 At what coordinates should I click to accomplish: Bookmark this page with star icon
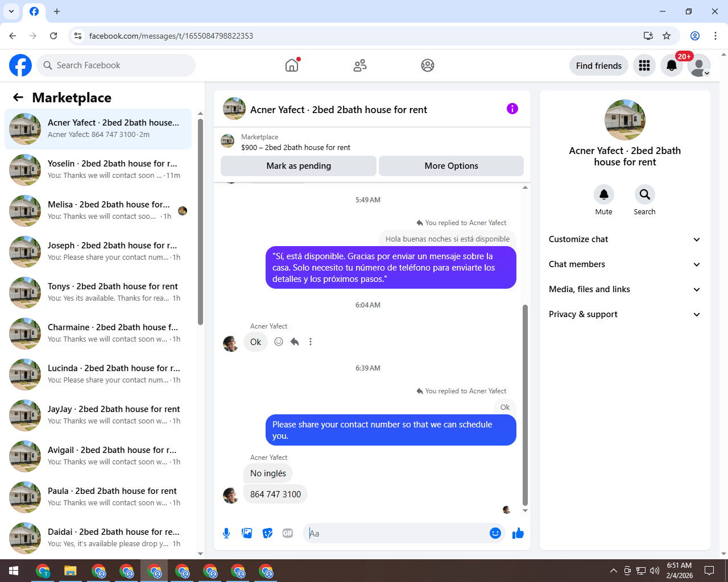click(667, 36)
